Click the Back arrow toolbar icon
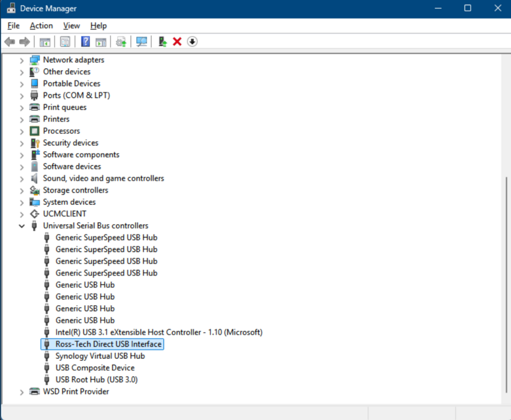511x420 pixels. [10, 42]
